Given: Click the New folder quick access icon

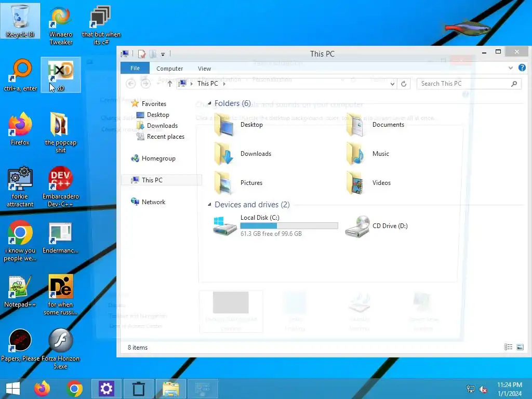Looking at the screenshot, I should 153,54.
